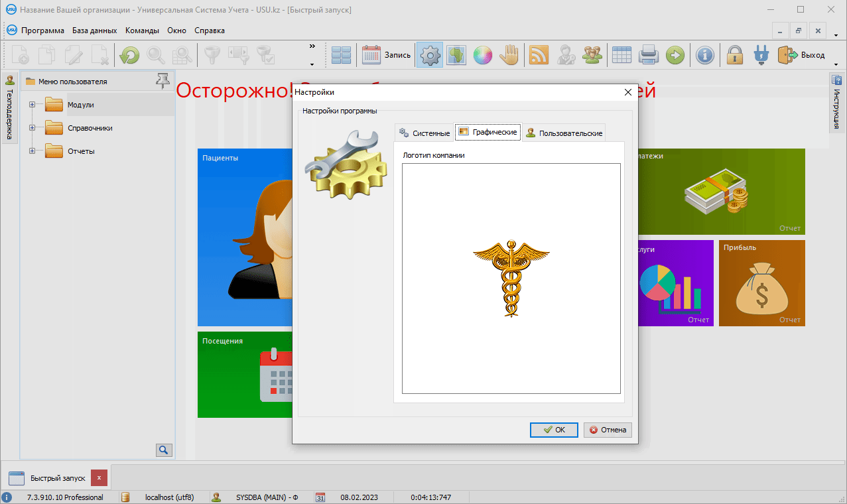The width and height of the screenshot is (847, 504).
Task: Select the hand tool icon on the toolbar
Action: (509, 54)
